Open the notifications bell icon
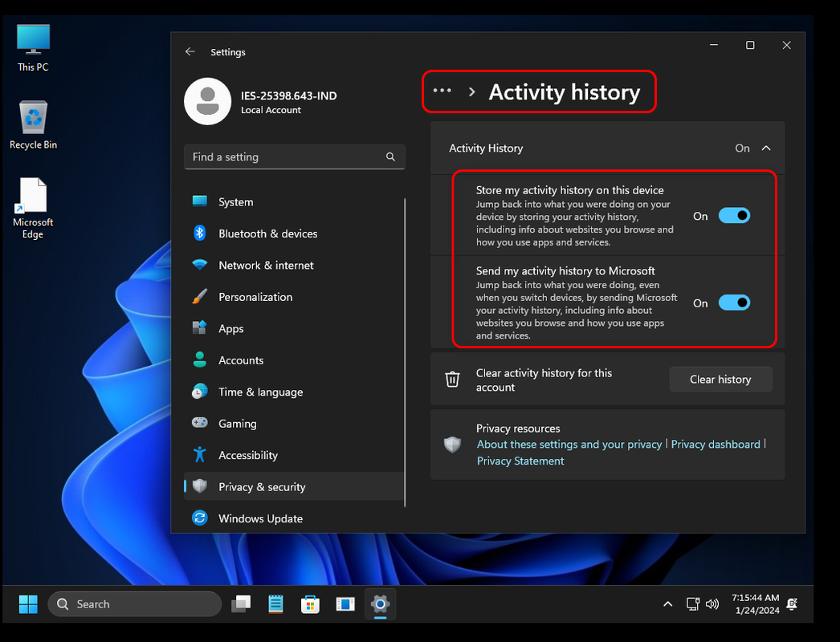 tap(792, 604)
